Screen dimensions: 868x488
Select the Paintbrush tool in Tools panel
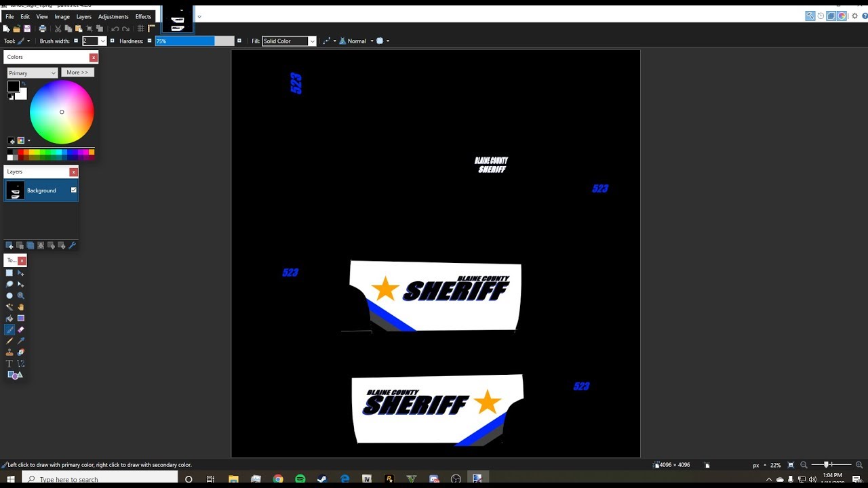9,329
